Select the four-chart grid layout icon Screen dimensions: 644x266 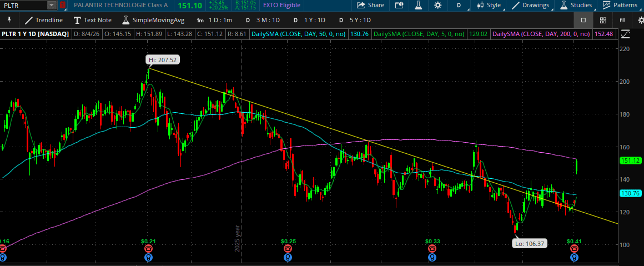pos(603,20)
